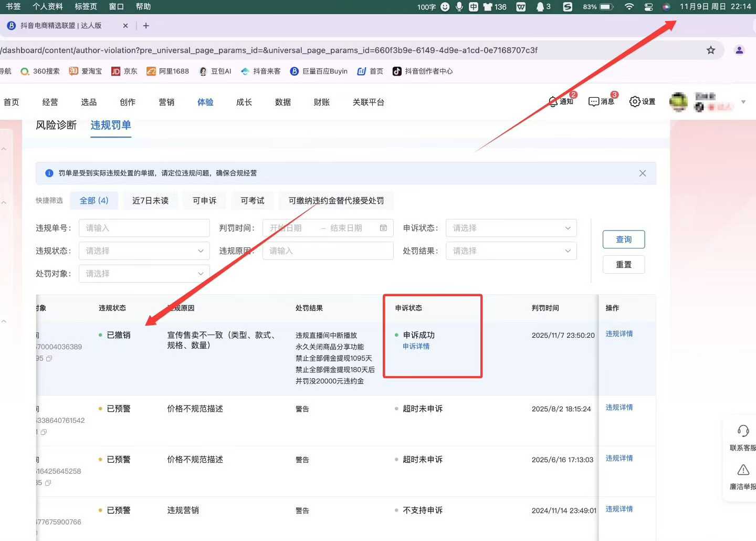Viewport: 756px width, 541px height.
Task: Select the 近7日未读 quick filter
Action: (150, 201)
